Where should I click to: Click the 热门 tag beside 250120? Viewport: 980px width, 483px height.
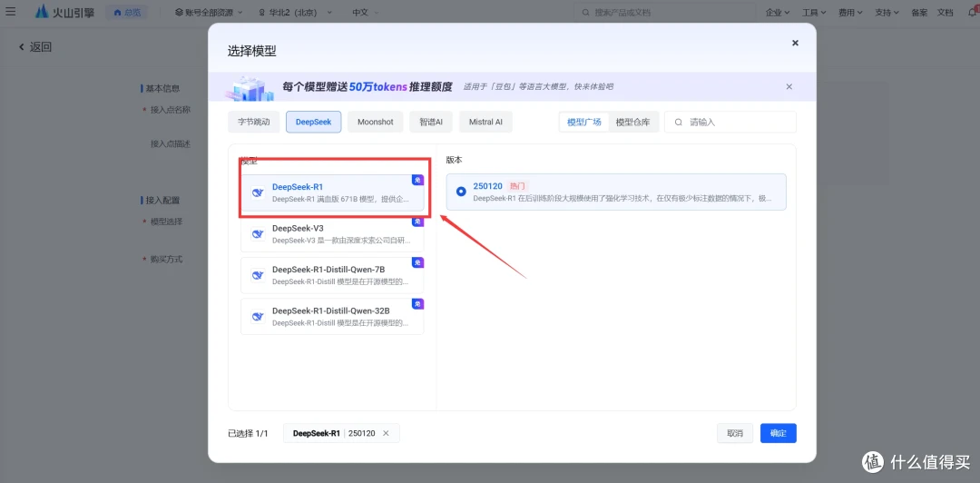point(518,186)
